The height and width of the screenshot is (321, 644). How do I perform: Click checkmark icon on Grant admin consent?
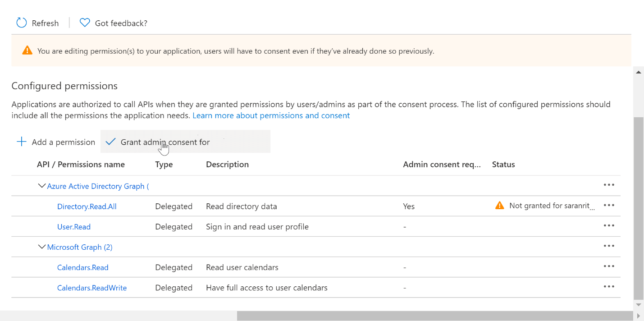(110, 141)
